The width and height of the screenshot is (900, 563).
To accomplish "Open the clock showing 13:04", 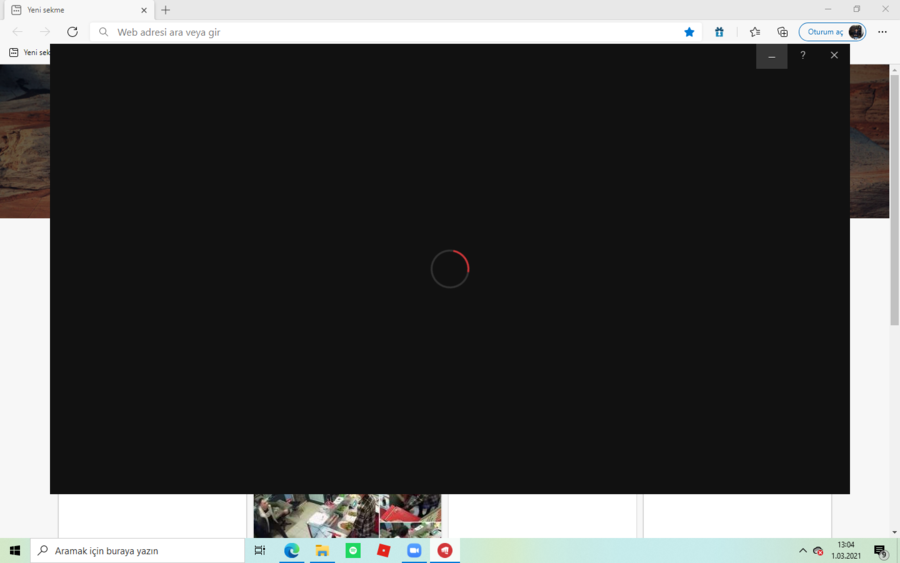I will (846, 550).
